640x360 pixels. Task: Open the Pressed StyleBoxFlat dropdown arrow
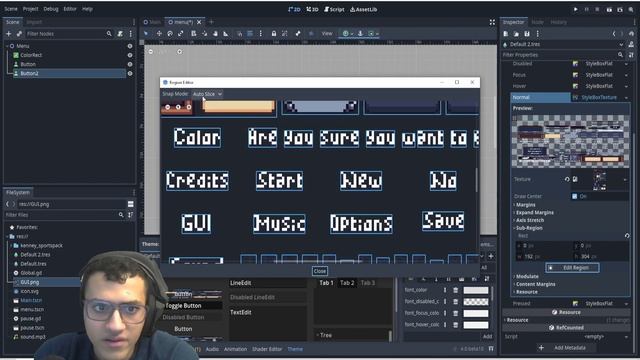tap(626, 304)
